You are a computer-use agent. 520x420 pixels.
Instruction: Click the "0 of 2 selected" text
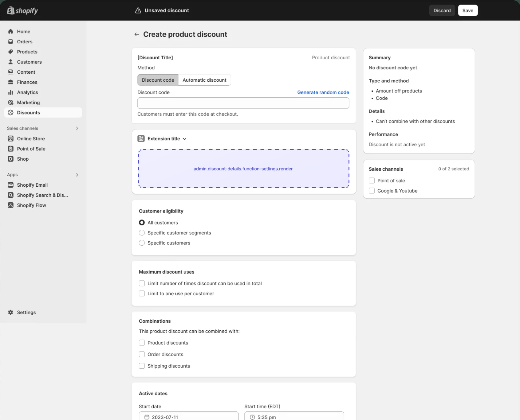[454, 169]
